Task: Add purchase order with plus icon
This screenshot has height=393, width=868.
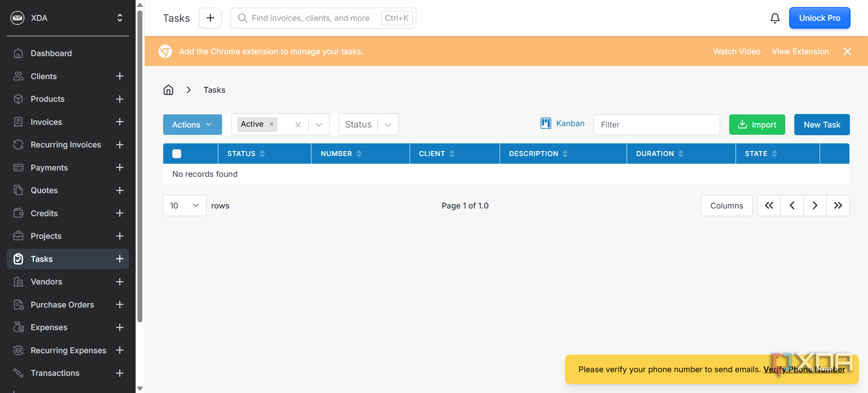Action: 120,305
